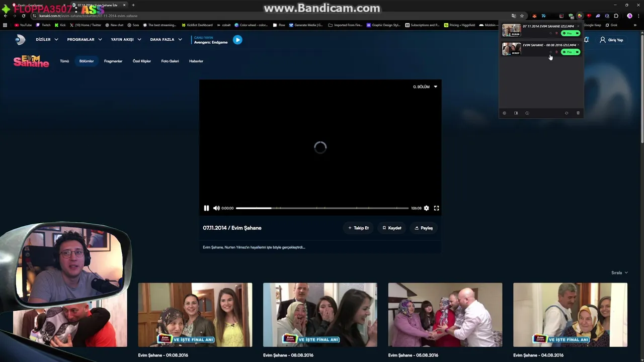Viewport: 644px width, 362px height.
Task: Select the Tümü tab
Action: (x=64, y=61)
